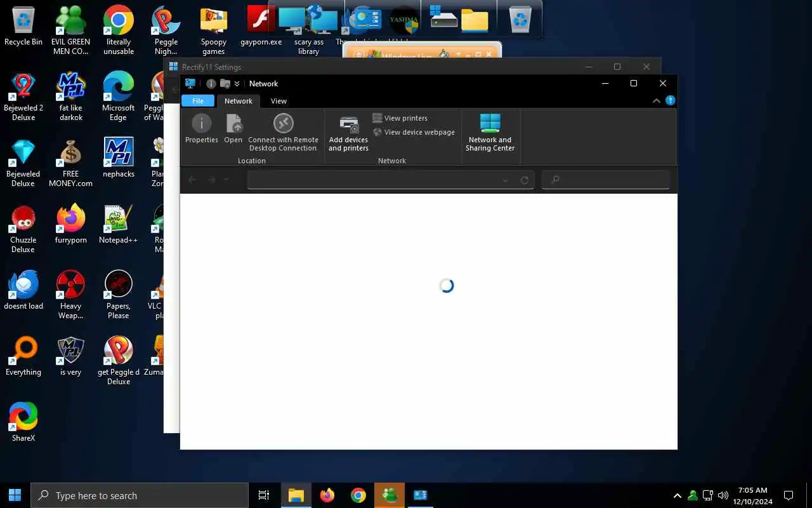Select Notepad++ desktop shortcut
The width and height of the screenshot is (812, 508).
click(x=118, y=224)
